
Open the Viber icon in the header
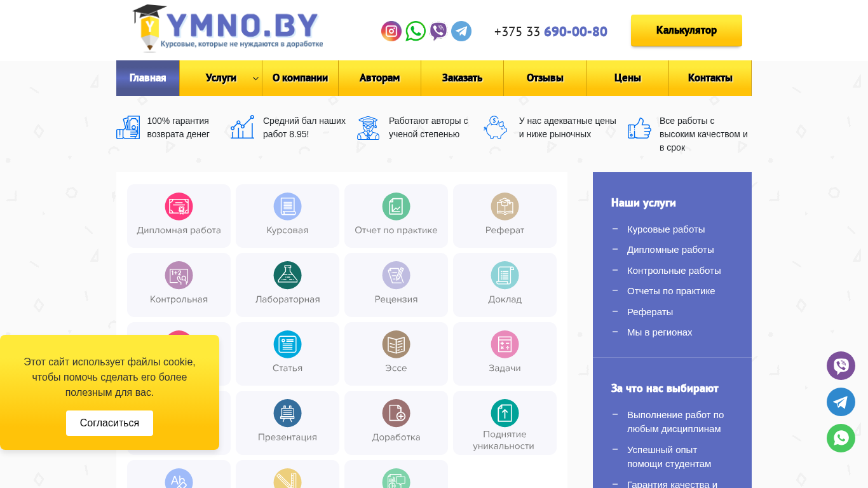point(438,31)
